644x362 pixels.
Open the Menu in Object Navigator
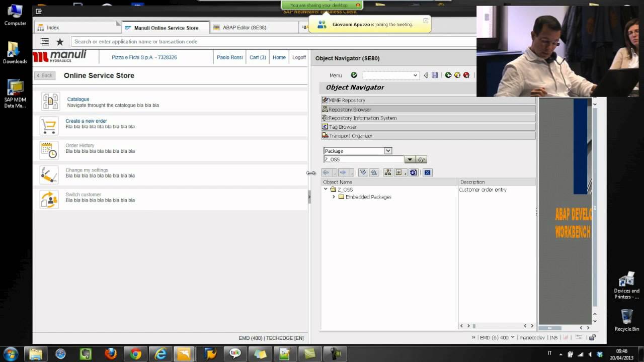(x=336, y=75)
